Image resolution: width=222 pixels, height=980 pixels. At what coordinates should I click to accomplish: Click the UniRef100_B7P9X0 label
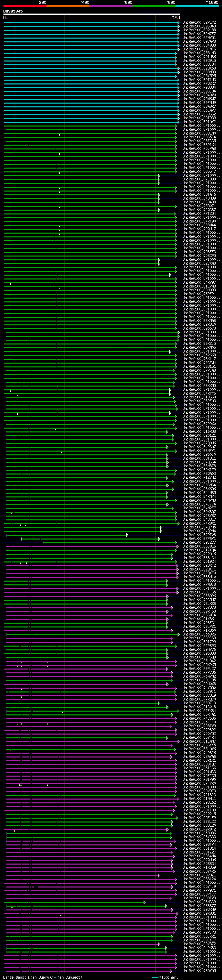199,424
